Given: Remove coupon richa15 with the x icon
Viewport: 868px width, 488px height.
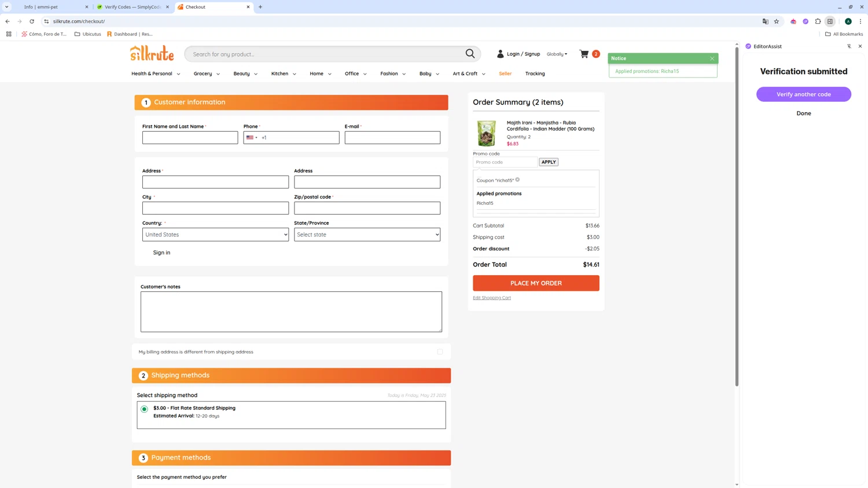Looking at the screenshot, I should pyautogui.click(x=517, y=180).
